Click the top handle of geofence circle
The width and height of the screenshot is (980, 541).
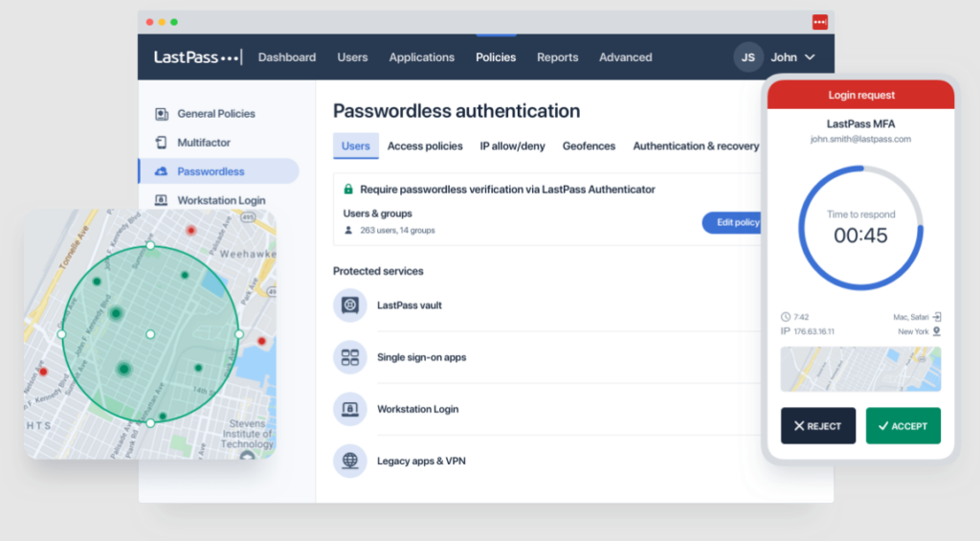[150, 246]
